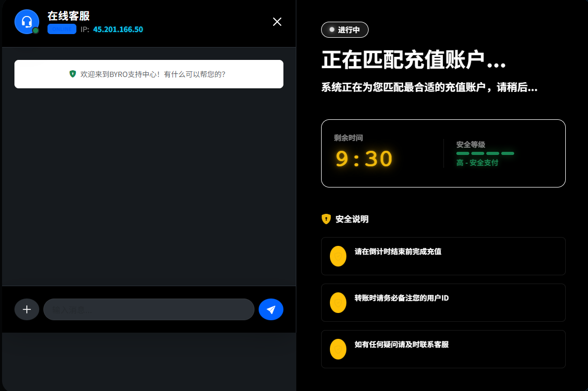Viewport: 588px width, 391px height.
Task: Close the 在线客服 chat panel
Action: [277, 22]
